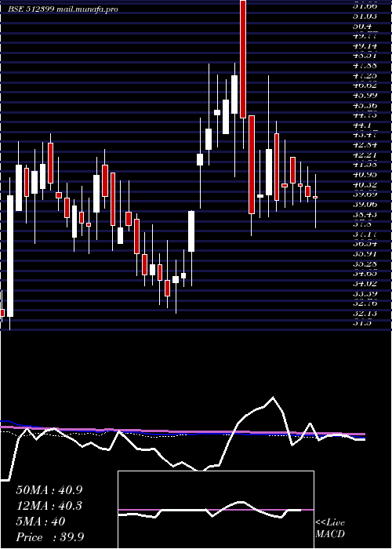Select the Price : 39.9 readout
This screenshot has height=549, width=392.
click(x=50, y=537)
